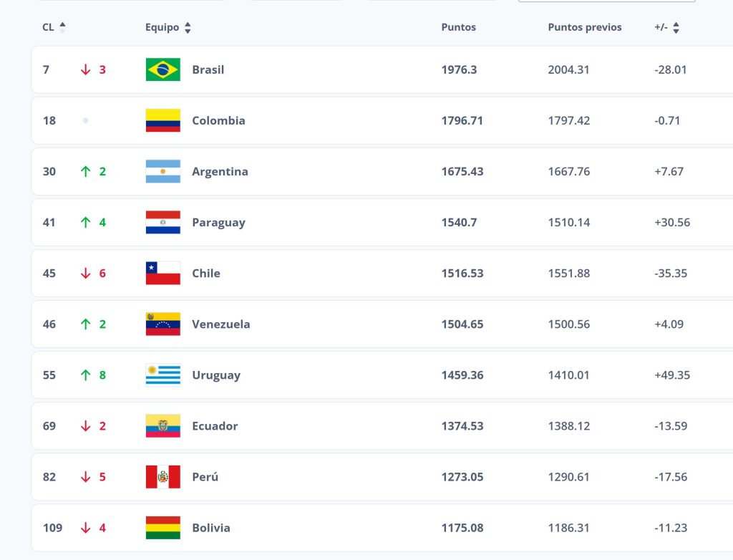Click the Ecuador flag icon
733x560 pixels.
coord(162,426)
